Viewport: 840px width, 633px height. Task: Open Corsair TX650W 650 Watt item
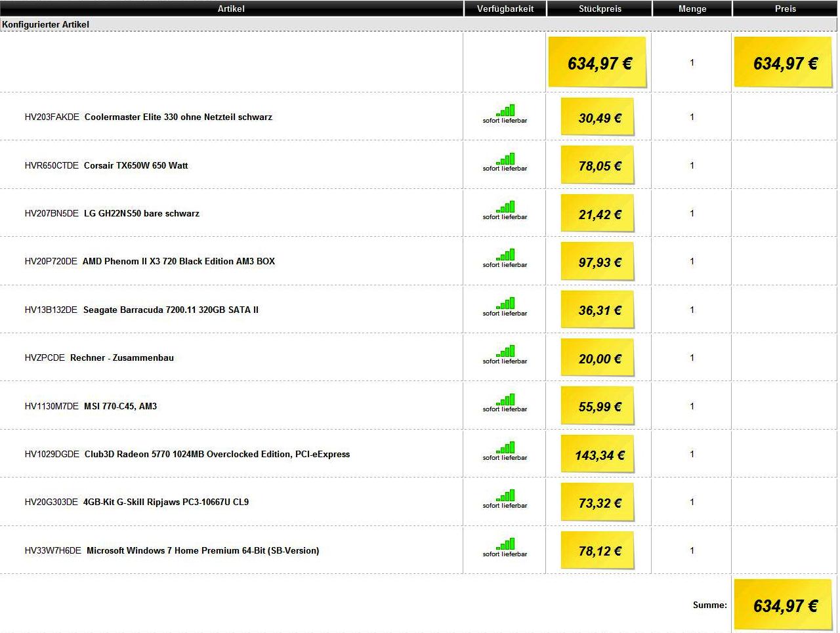136,165
